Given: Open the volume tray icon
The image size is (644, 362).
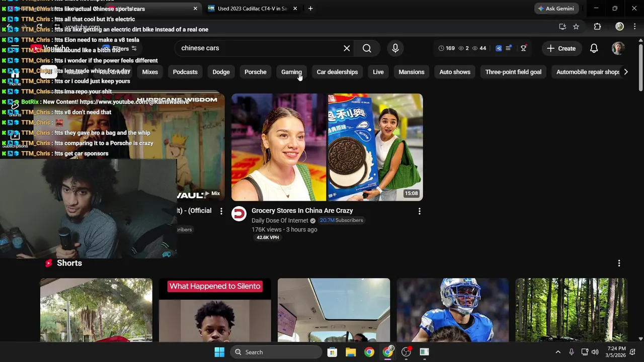Looking at the screenshot, I should coord(595,352).
